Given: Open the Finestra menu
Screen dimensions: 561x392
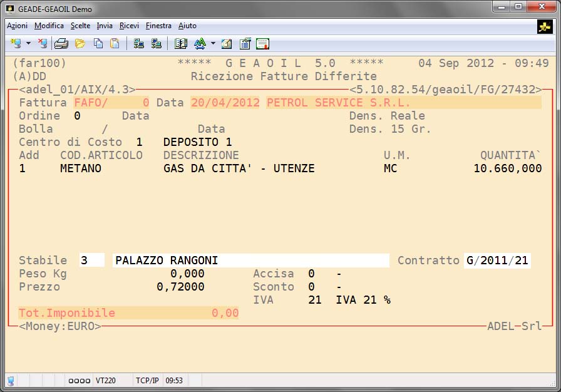Looking at the screenshot, I should point(158,26).
